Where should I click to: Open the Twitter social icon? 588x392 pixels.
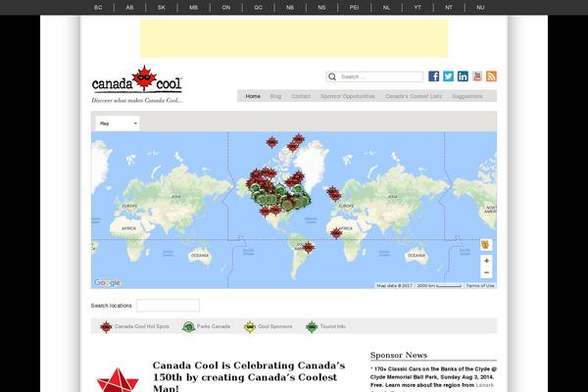[448, 76]
